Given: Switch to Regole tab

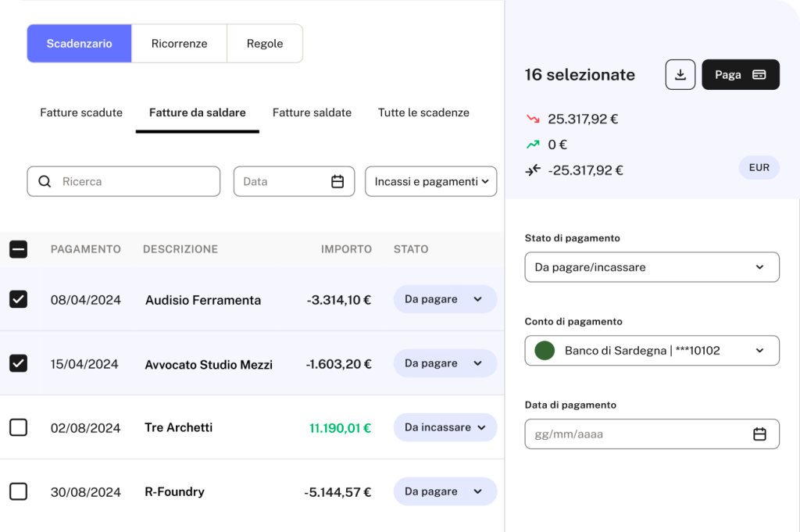Looking at the screenshot, I should pos(265,43).
